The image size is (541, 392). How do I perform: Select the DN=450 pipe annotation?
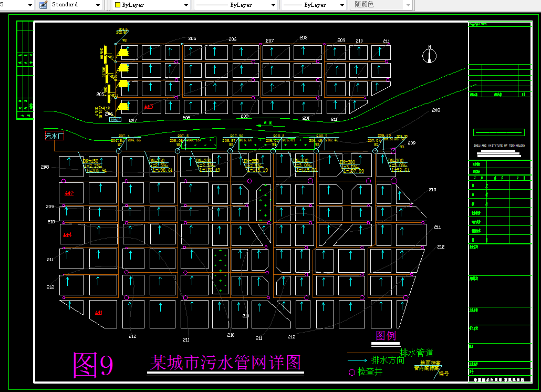[x=91, y=161]
